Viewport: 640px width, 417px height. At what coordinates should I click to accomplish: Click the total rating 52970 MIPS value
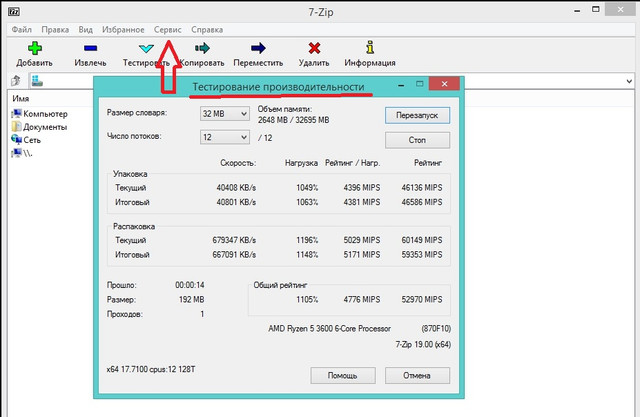[422, 299]
